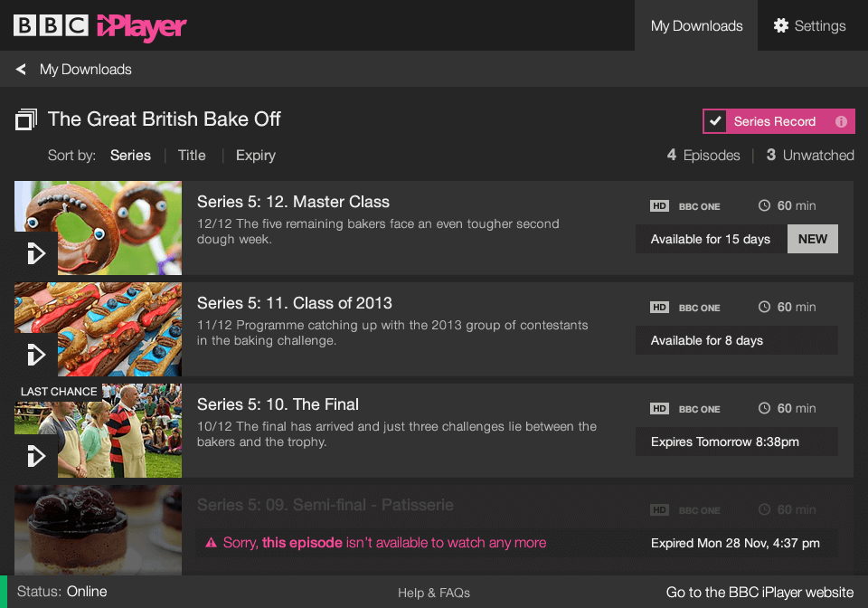
Task: Open Help & FAQs link
Action: pos(434,593)
